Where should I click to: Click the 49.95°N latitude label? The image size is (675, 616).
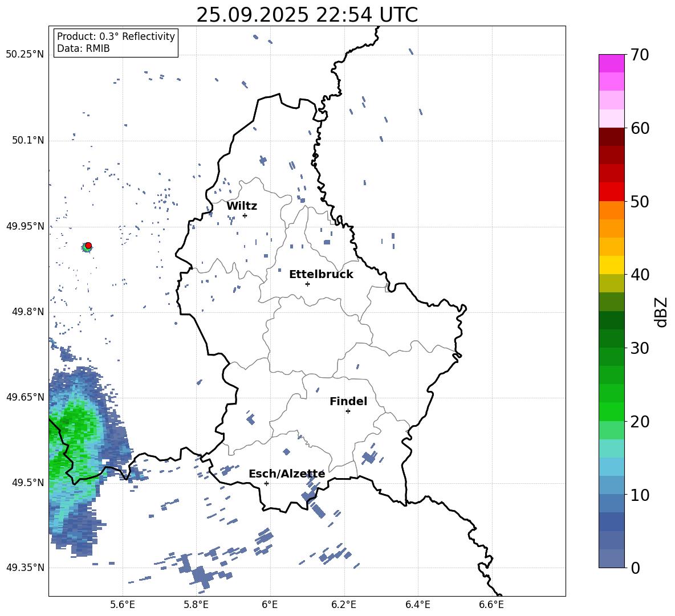25,226
